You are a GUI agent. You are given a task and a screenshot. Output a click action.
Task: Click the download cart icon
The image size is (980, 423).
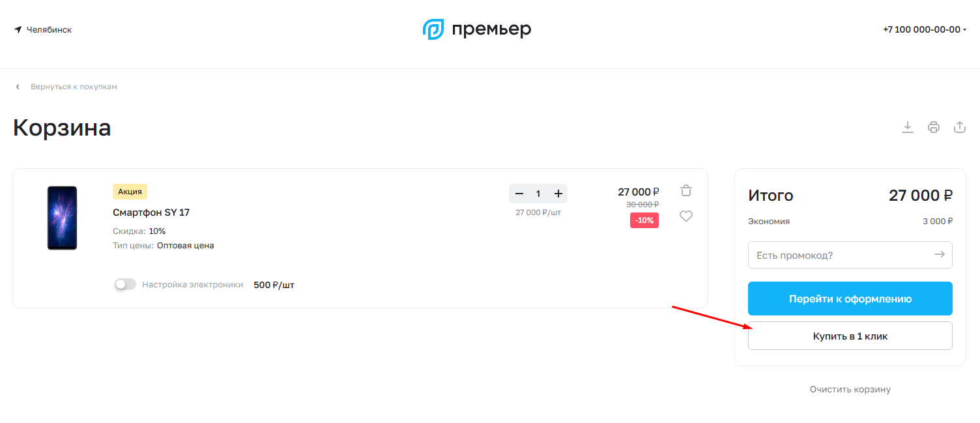click(908, 127)
